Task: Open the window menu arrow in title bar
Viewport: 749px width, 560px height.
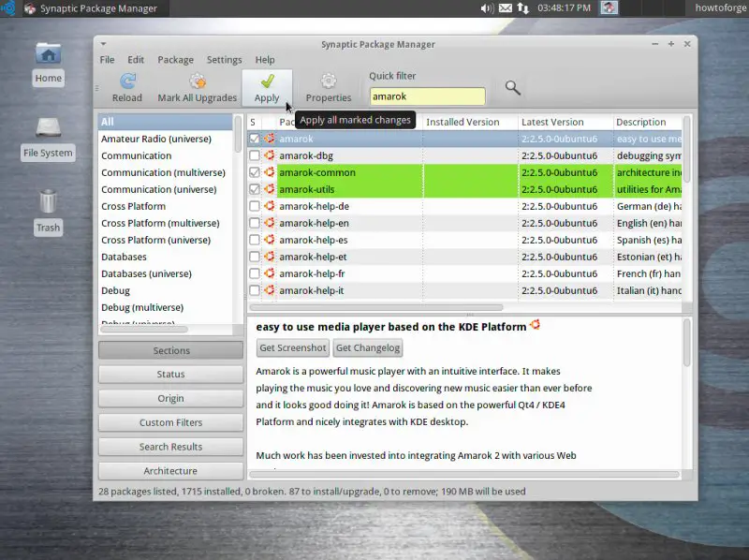Action: point(103,44)
